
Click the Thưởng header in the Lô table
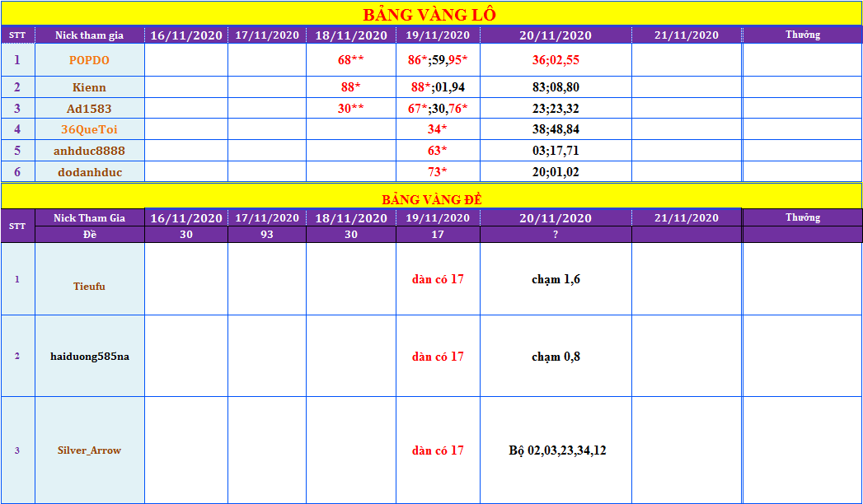[x=802, y=35]
